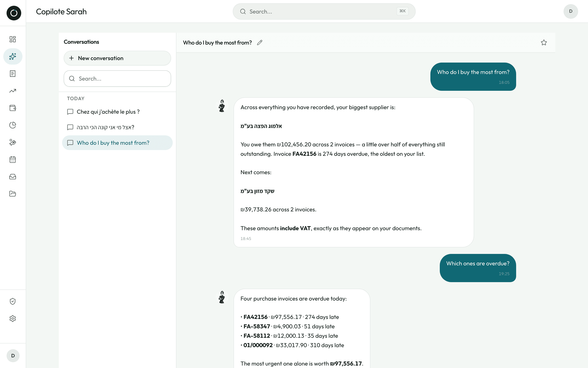Open the top-right profile avatar D
588x368 pixels.
571,11
